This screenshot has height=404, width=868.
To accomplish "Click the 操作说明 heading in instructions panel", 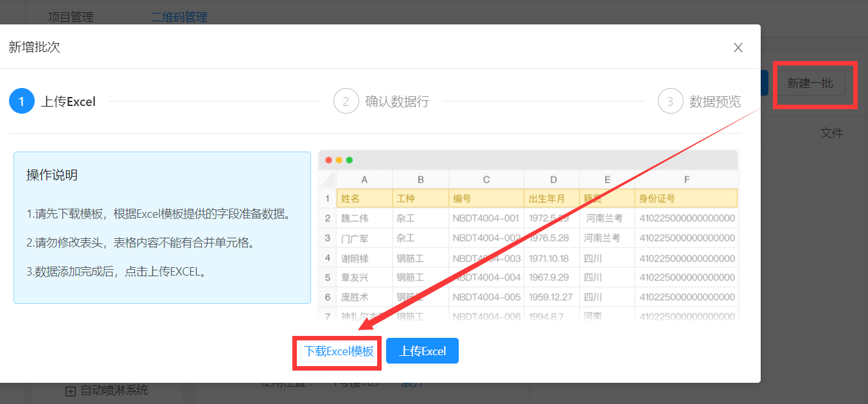I will coord(52,175).
